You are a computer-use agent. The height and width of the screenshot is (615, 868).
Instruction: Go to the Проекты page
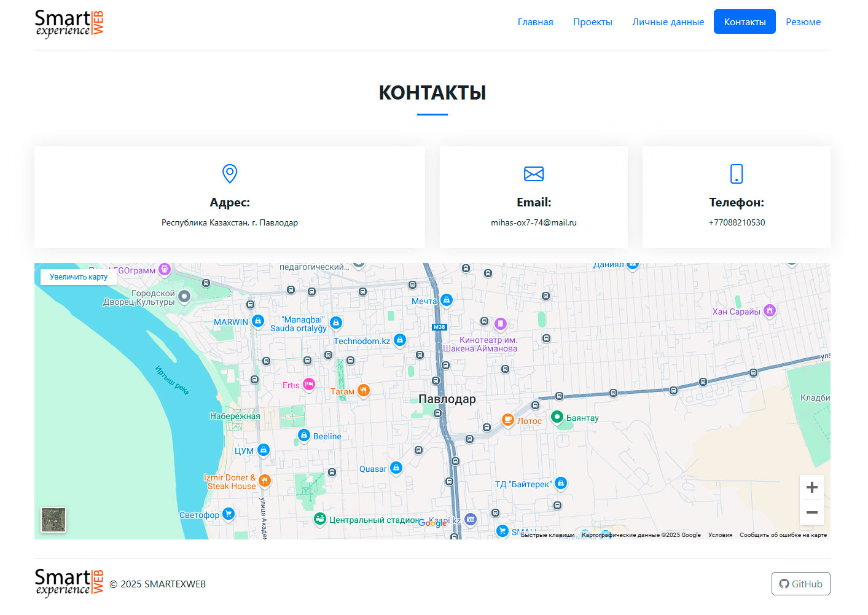(592, 22)
